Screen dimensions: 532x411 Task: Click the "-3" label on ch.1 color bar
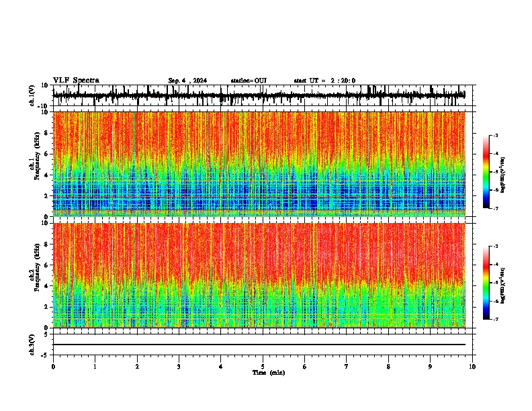496,135
